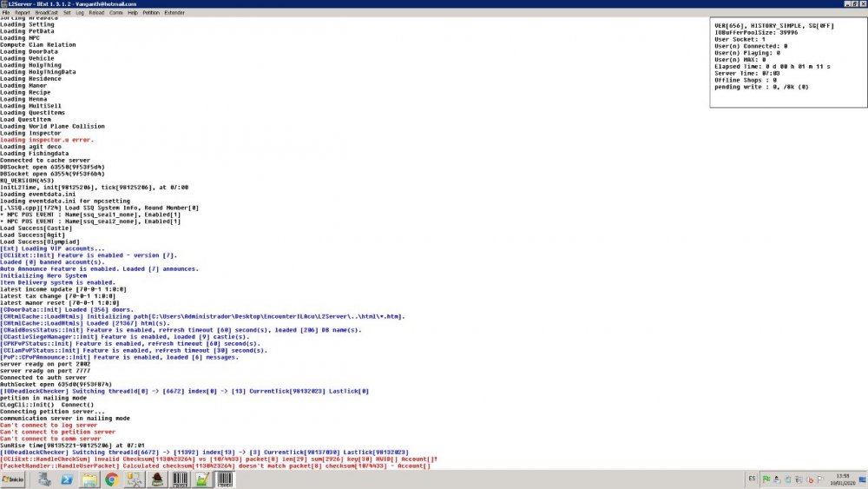Open the Log menu

click(x=79, y=14)
